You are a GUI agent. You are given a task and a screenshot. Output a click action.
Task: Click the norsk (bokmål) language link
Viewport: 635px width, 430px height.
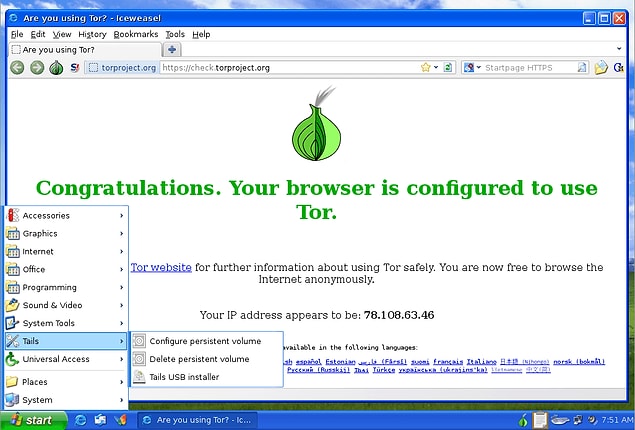579,362
